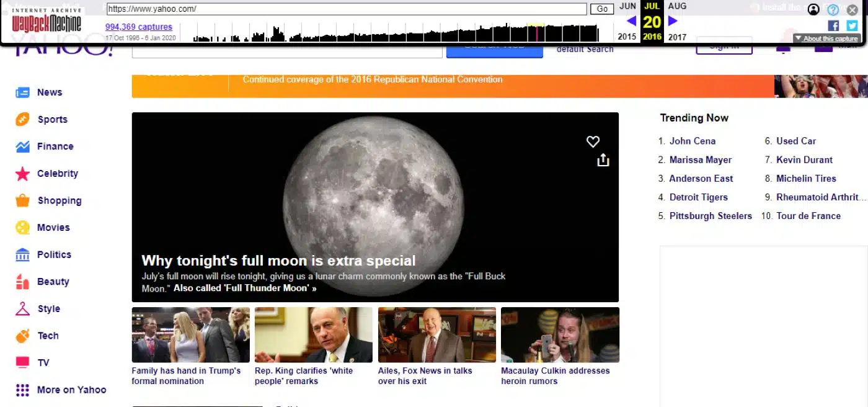Image resolution: width=868 pixels, height=407 pixels.
Task: Expand About this capture panel
Action: [826, 38]
